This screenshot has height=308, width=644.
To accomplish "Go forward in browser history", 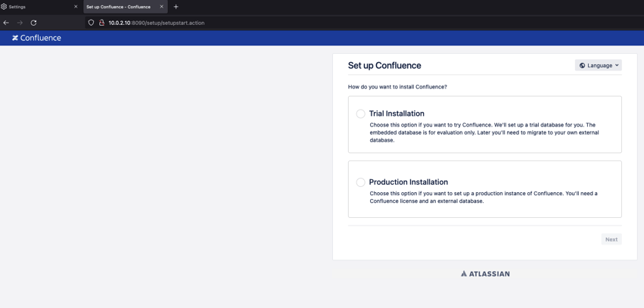I will pos(20,23).
